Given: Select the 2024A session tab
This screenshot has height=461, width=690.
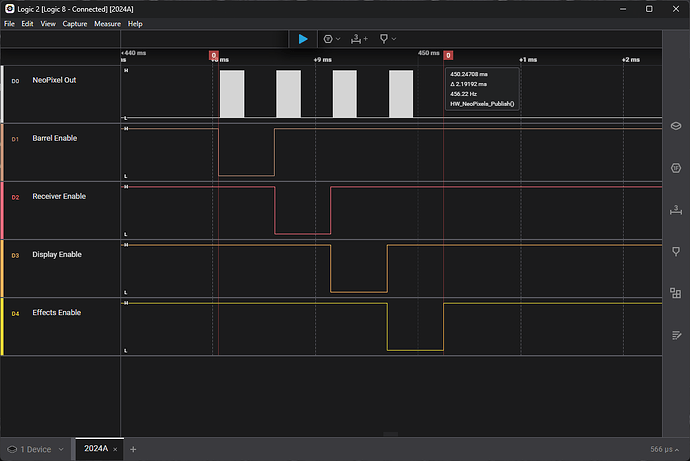Looking at the screenshot, I should [96, 449].
